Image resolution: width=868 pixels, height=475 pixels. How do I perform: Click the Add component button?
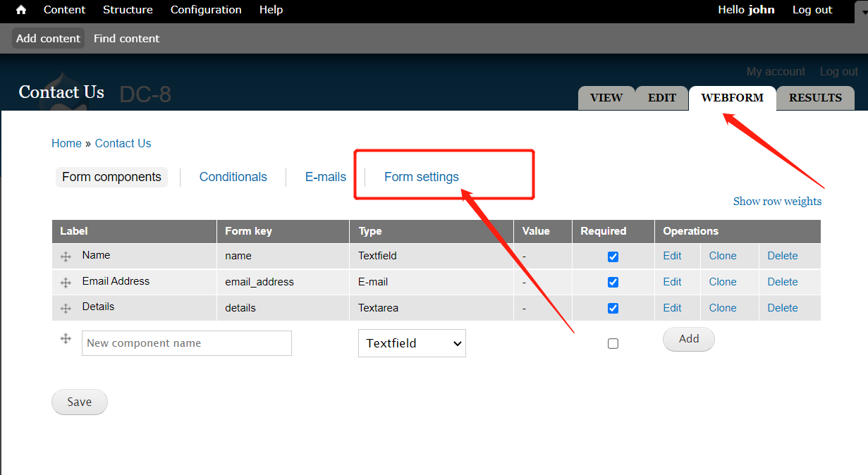tap(689, 339)
